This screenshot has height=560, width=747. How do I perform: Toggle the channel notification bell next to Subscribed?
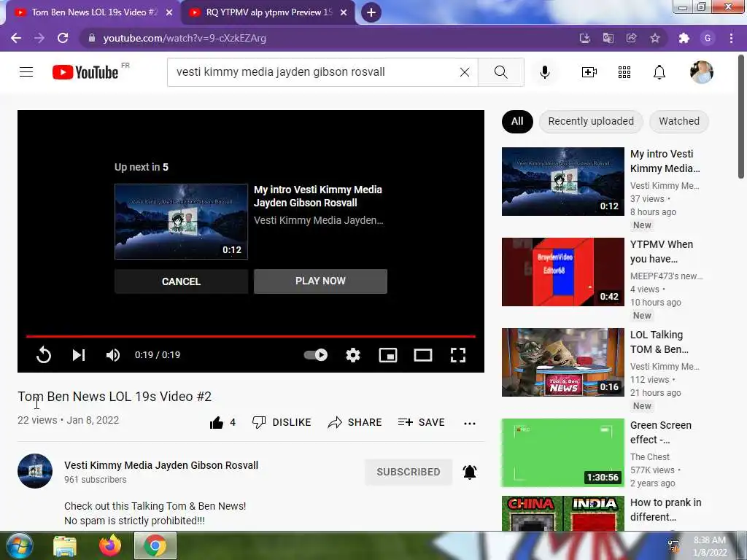point(470,472)
